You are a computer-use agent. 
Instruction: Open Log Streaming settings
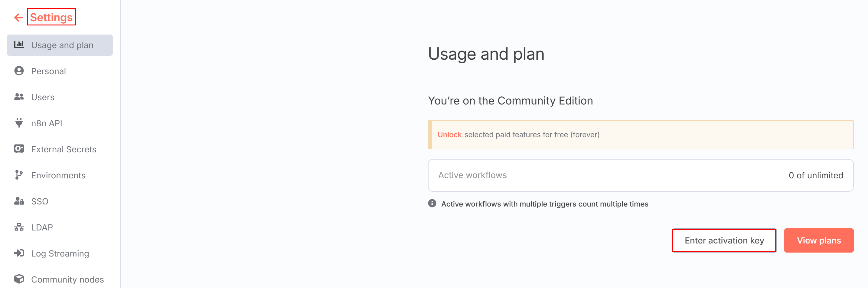pos(60,253)
